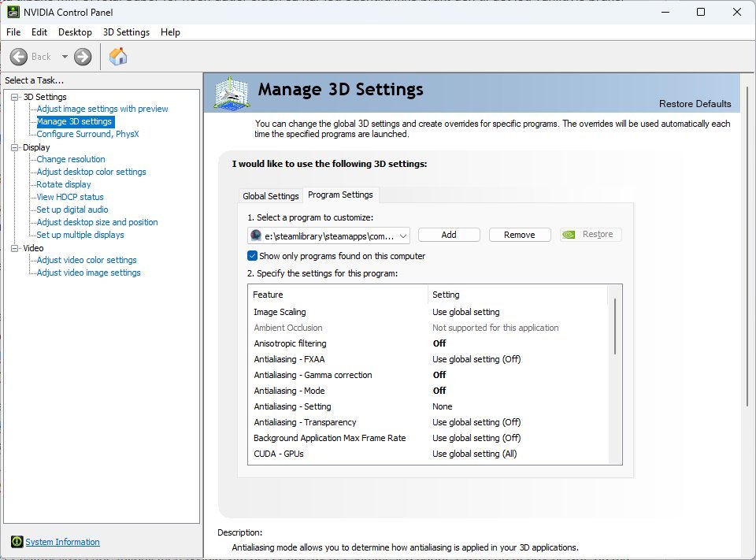Viewport: 756px width, 560px height.
Task: Click the Forward arrow icon
Action: pos(83,57)
